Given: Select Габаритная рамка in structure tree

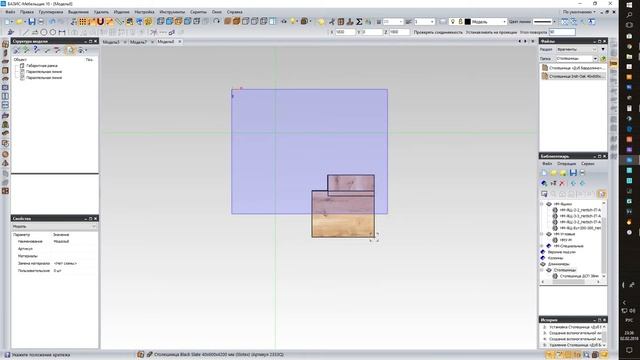Looking at the screenshot, I should pos(42,65).
